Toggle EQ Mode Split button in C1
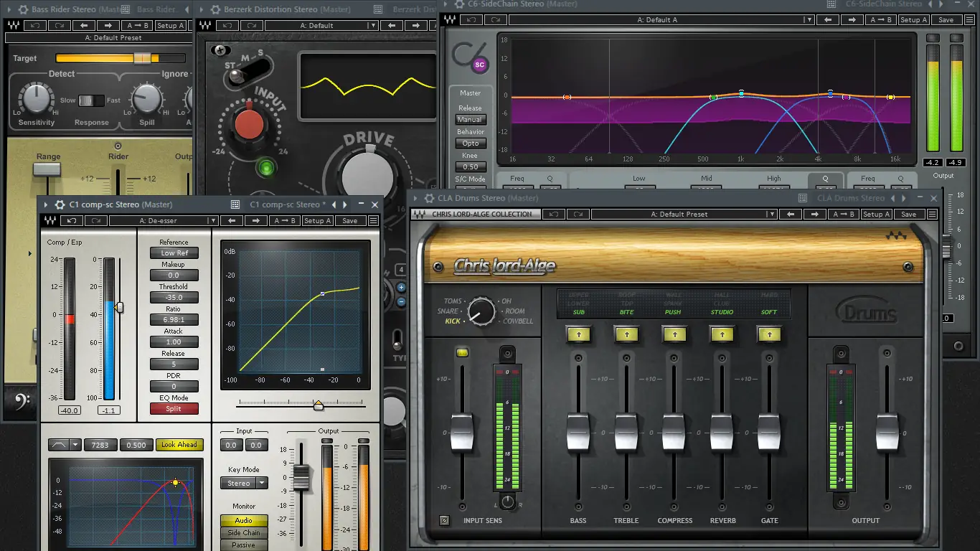The width and height of the screenshot is (980, 551). (x=174, y=409)
